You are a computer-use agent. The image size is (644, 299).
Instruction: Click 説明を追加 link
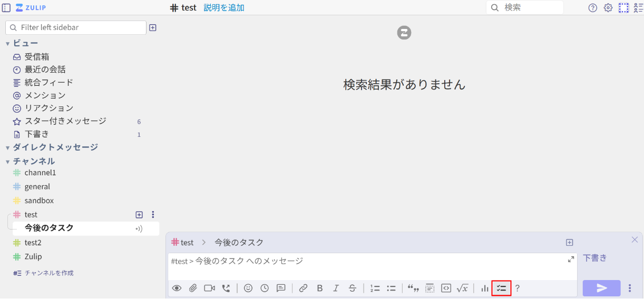coord(224,7)
